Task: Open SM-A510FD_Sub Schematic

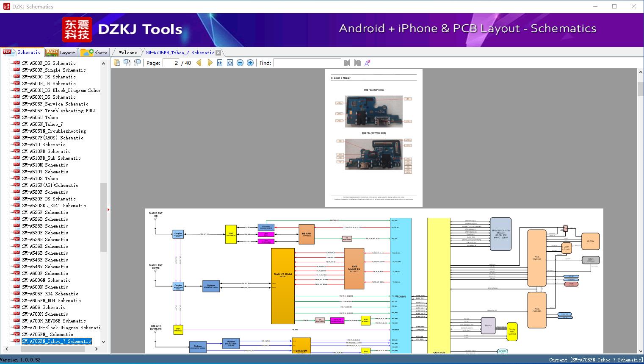Action: tap(51, 158)
